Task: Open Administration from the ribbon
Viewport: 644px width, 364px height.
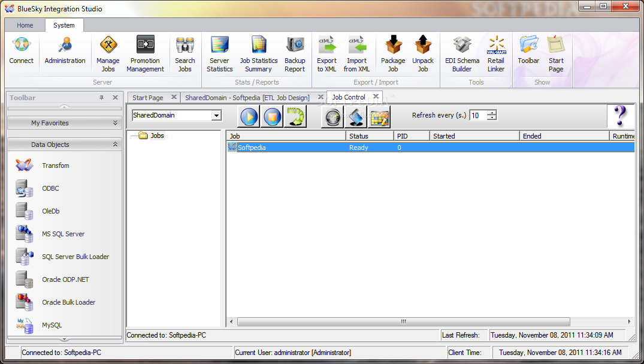Action: (x=65, y=50)
